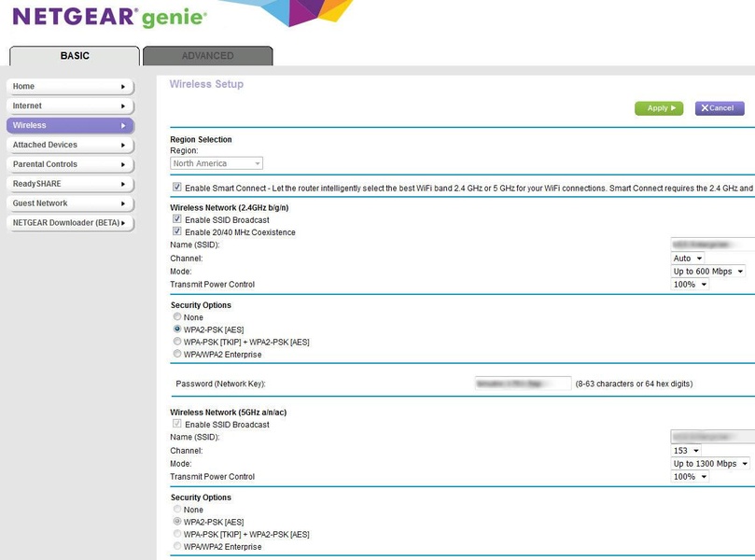Screen dimensions: 755x560
Task: Open Guest Network in sidebar
Action: (x=70, y=203)
